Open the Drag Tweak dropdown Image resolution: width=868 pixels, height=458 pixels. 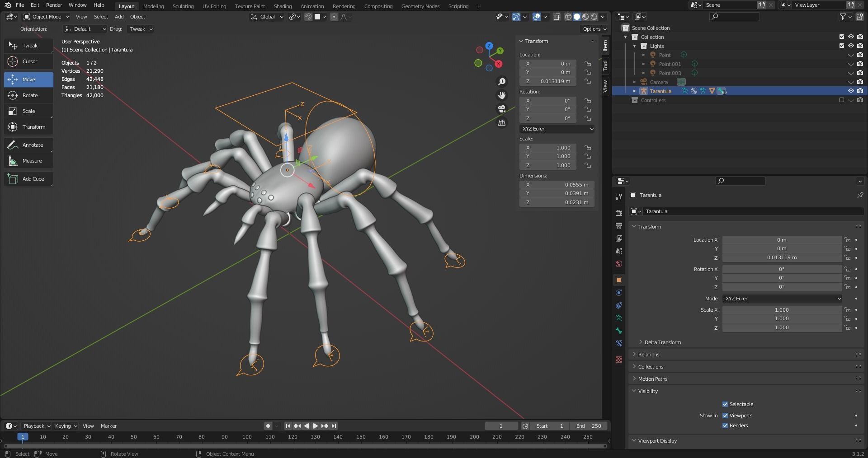coord(141,29)
